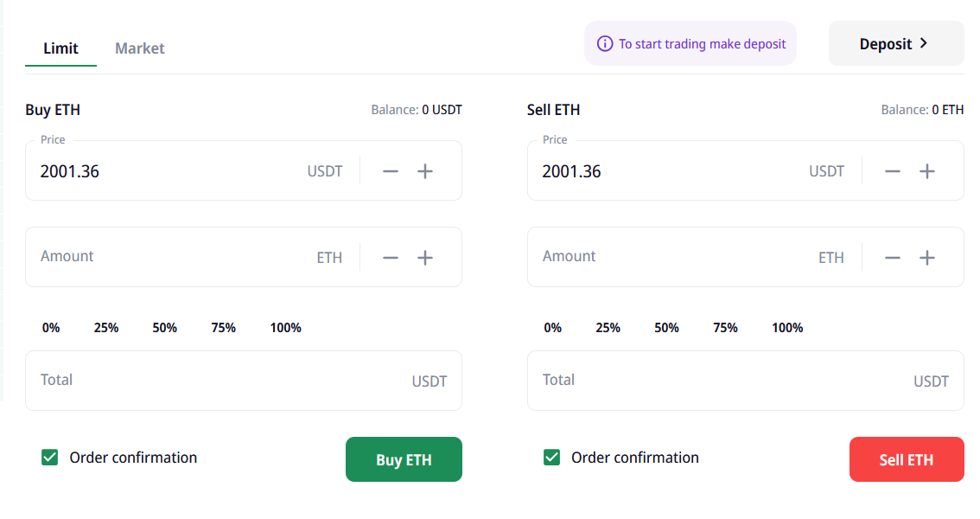Image resolution: width=980 pixels, height=519 pixels.
Task: Increase the Buy ETH price with plus
Action: 425,171
